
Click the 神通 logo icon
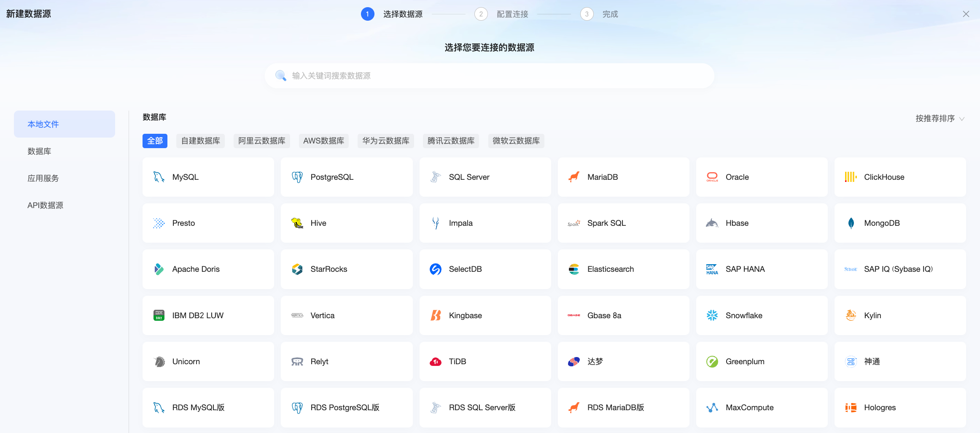tap(851, 362)
